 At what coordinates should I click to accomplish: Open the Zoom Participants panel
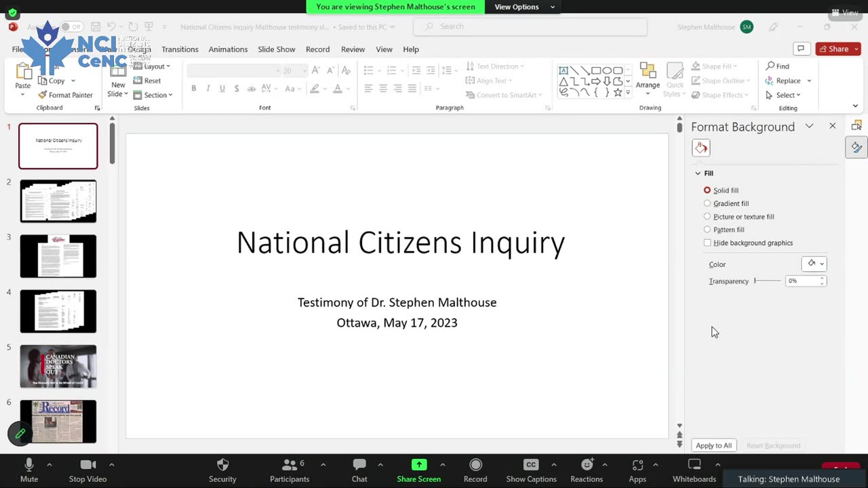(290, 470)
